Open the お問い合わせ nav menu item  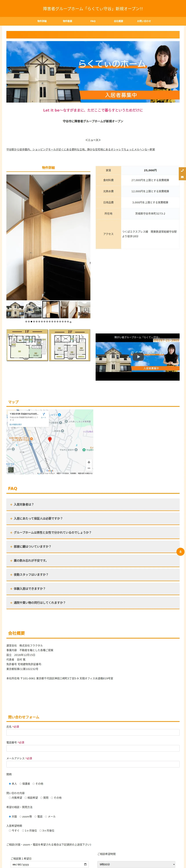pos(144,21)
